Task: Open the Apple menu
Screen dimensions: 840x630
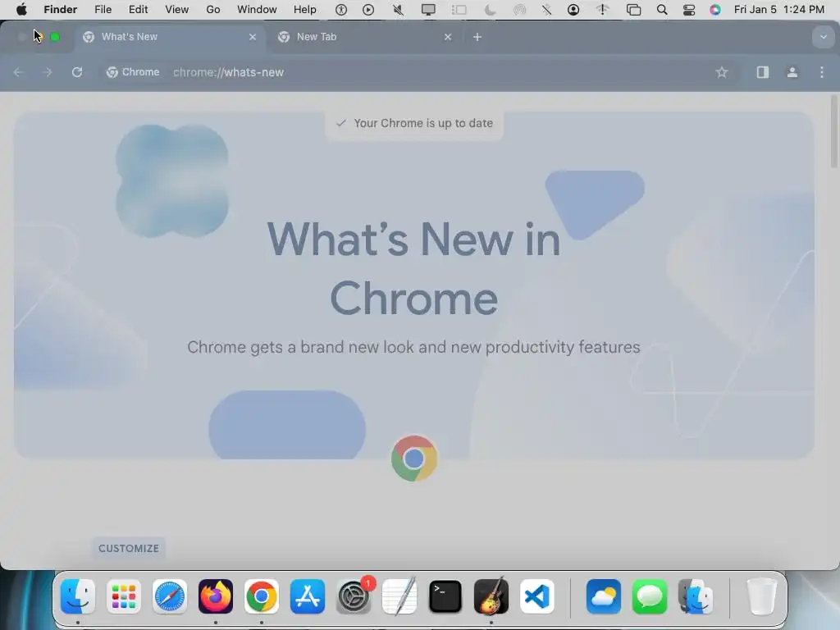Action: [x=21, y=10]
